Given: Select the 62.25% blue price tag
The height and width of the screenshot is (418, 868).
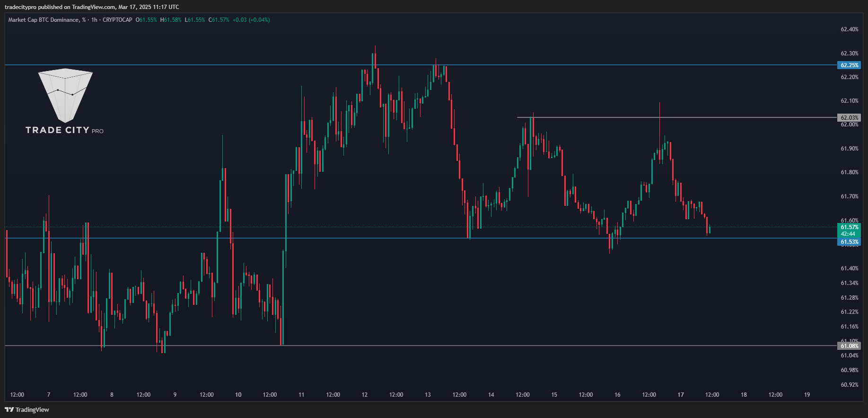Looking at the screenshot, I should click(849, 65).
